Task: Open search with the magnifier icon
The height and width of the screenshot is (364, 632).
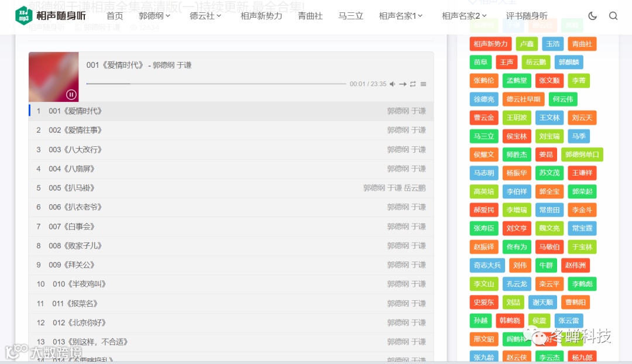Action: pyautogui.click(x=613, y=16)
